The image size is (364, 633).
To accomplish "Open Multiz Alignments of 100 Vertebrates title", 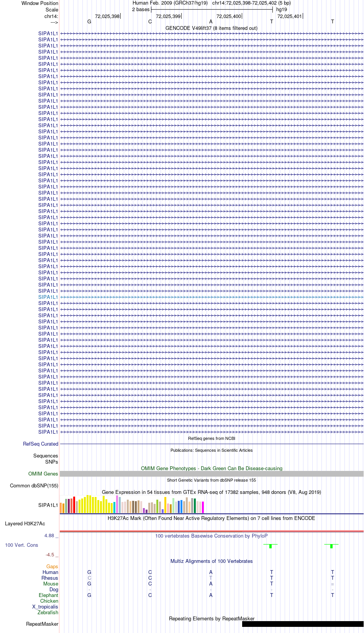I will point(212,561).
